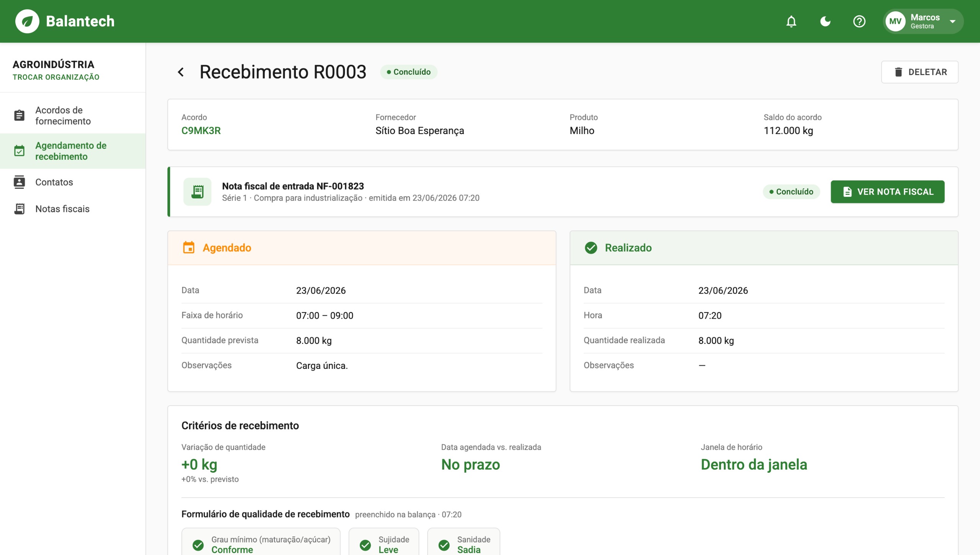Open Notas fiscais menu item
The width and height of the screenshot is (980, 555).
point(73,209)
